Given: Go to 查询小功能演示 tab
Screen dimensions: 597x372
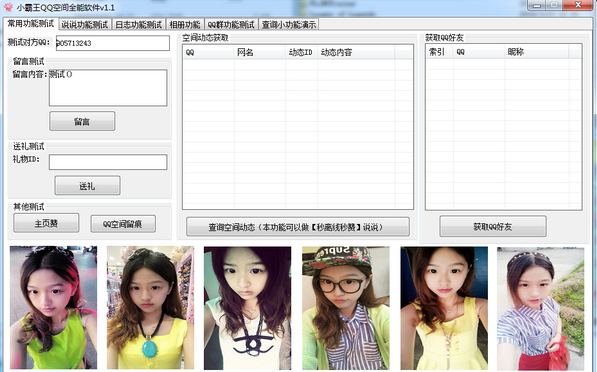Looking at the screenshot, I should [289, 25].
